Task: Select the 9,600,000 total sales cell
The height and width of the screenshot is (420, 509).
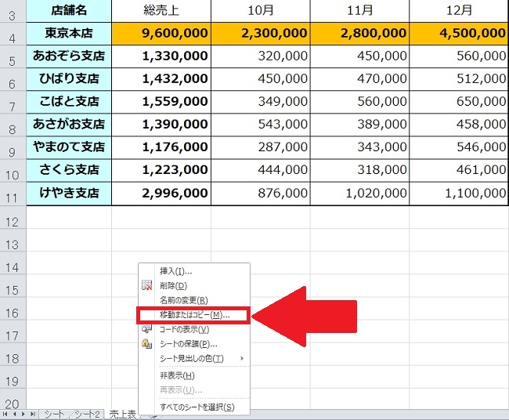Action: click(x=161, y=34)
